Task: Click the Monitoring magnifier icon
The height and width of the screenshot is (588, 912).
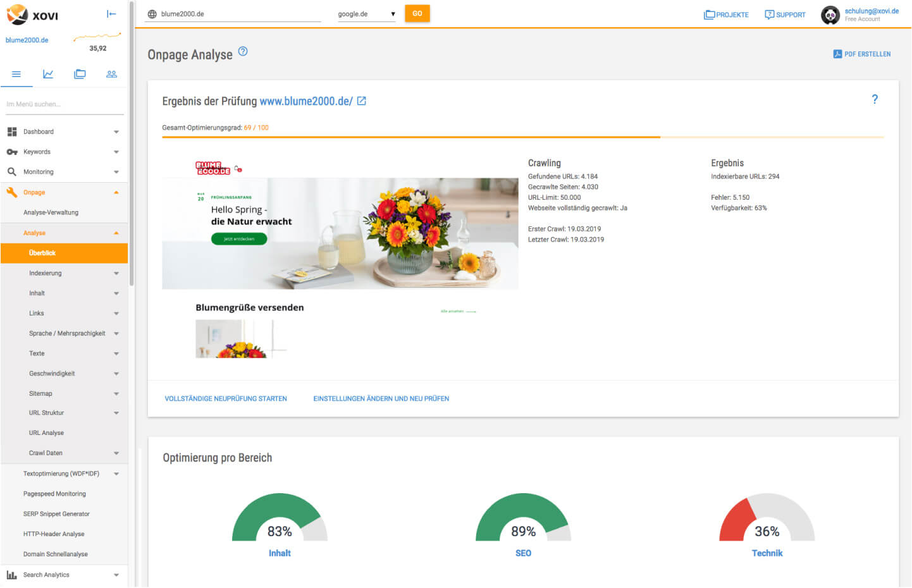Action: pyautogui.click(x=12, y=172)
